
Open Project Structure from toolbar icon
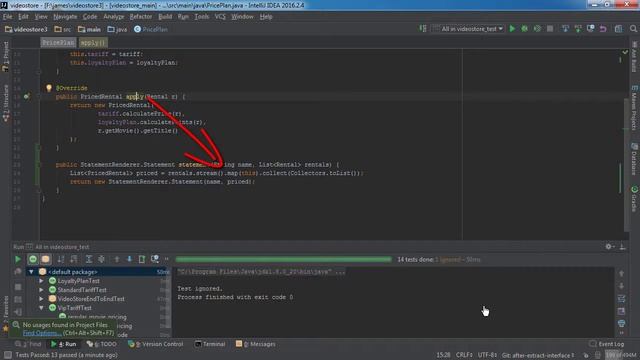618,29
